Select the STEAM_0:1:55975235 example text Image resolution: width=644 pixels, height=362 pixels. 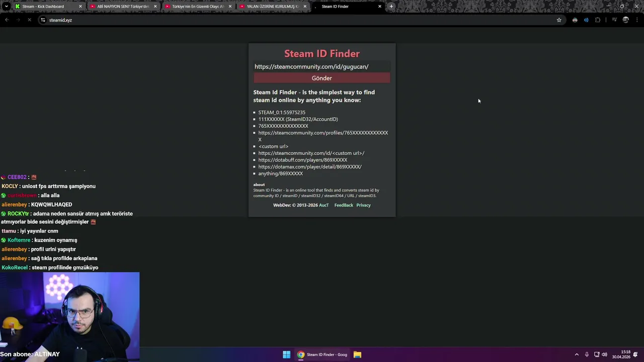click(x=282, y=113)
